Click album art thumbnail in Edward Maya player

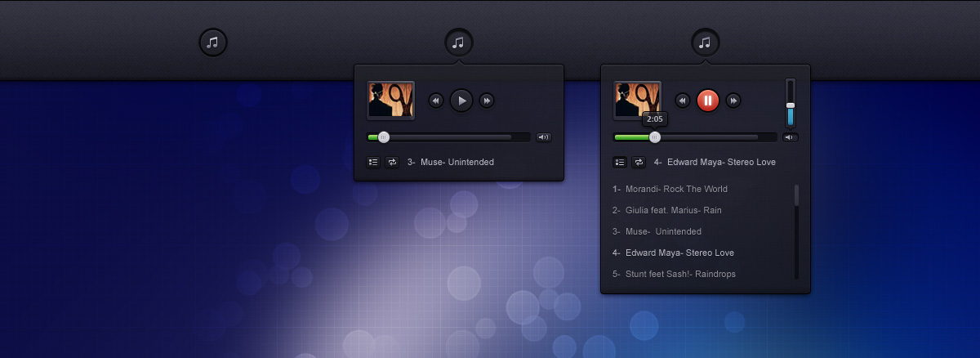pos(638,101)
